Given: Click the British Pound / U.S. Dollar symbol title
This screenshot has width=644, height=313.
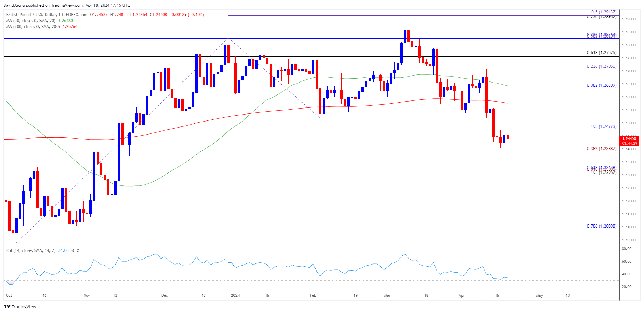Looking at the screenshot, I should pyautogui.click(x=47, y=15).
